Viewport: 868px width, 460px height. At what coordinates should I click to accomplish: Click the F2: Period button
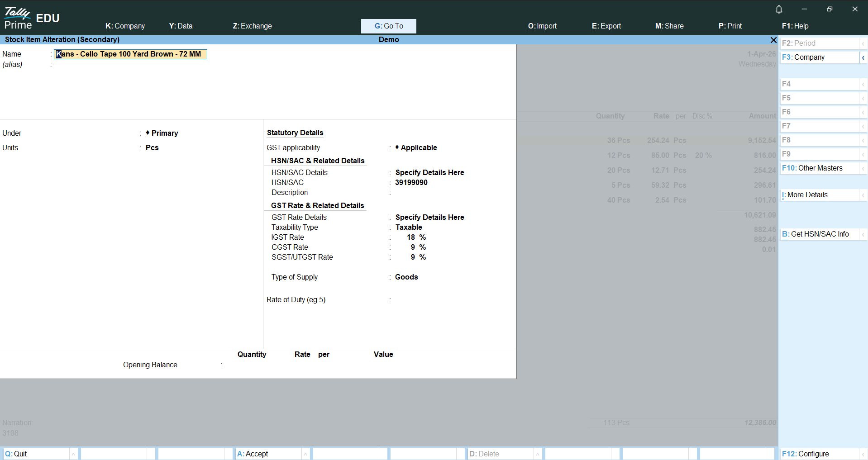click(x=820, y=43)
